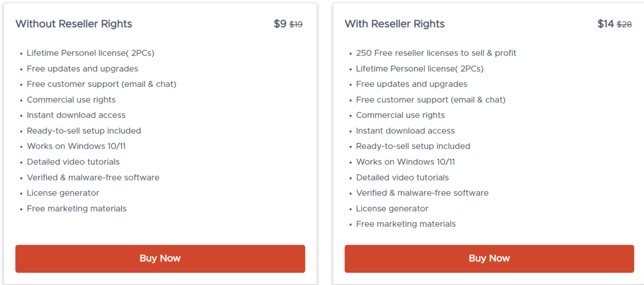Click Free marketing materials in left card

[x=77, y=209]
